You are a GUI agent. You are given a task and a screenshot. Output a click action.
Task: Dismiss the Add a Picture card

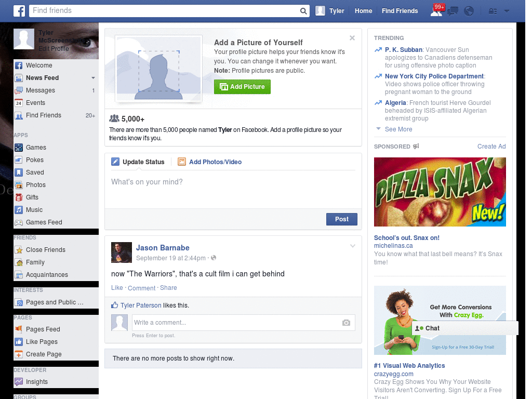pos(352,38)
